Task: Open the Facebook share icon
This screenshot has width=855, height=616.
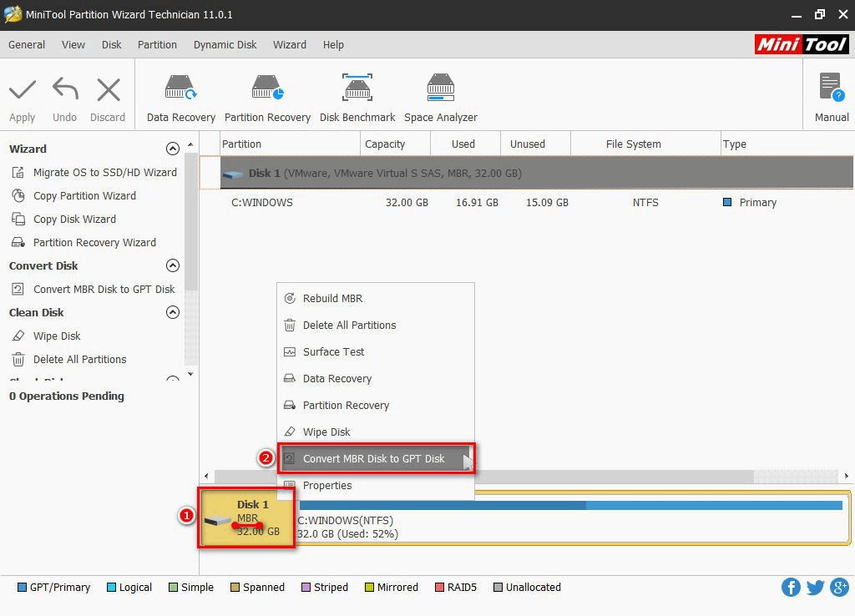Action: pos(791,587)
